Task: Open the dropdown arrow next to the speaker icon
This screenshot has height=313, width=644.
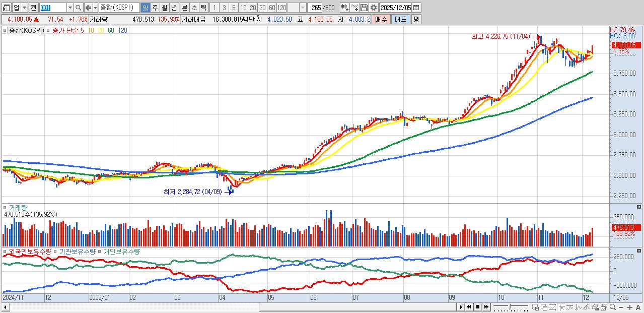Action: point(95,8)
